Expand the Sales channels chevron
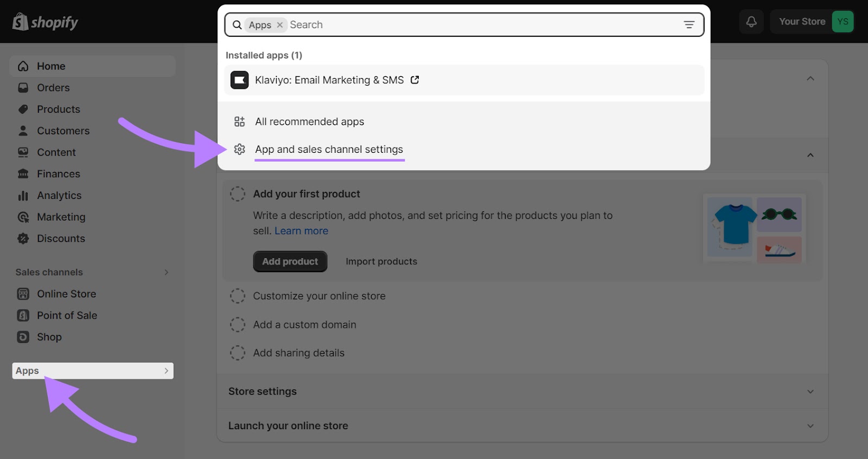The width and height of the screenshot is (868, 459). point(167,272)
